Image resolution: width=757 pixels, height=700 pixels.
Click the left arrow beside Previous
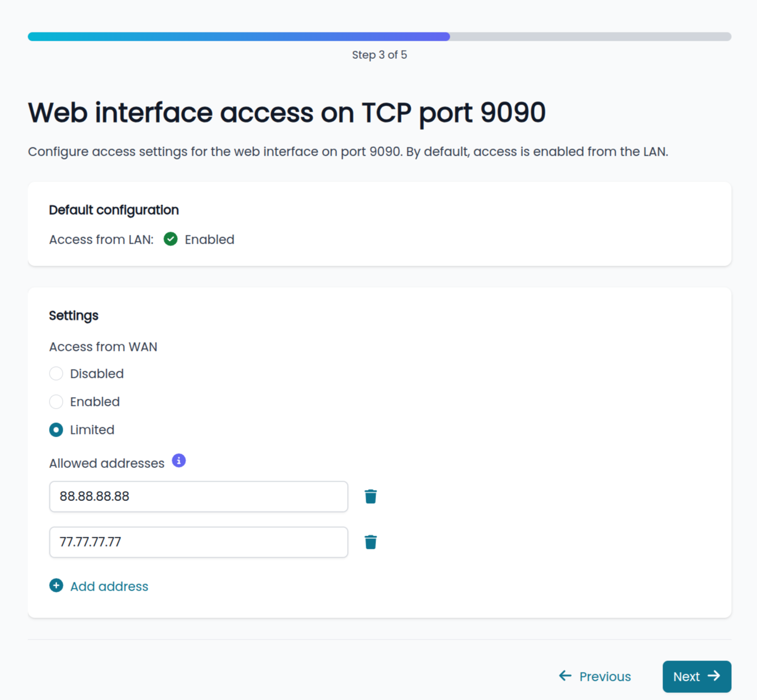(565, 676)
